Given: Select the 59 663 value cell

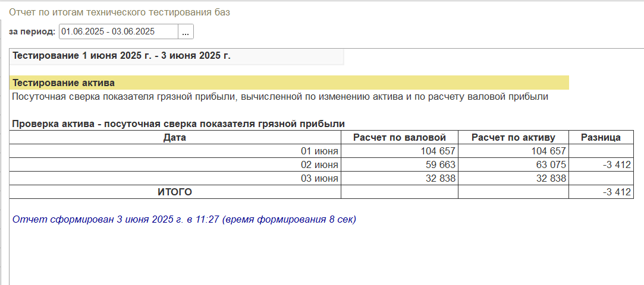Looking at the screenshot, I should pos(399,165).
